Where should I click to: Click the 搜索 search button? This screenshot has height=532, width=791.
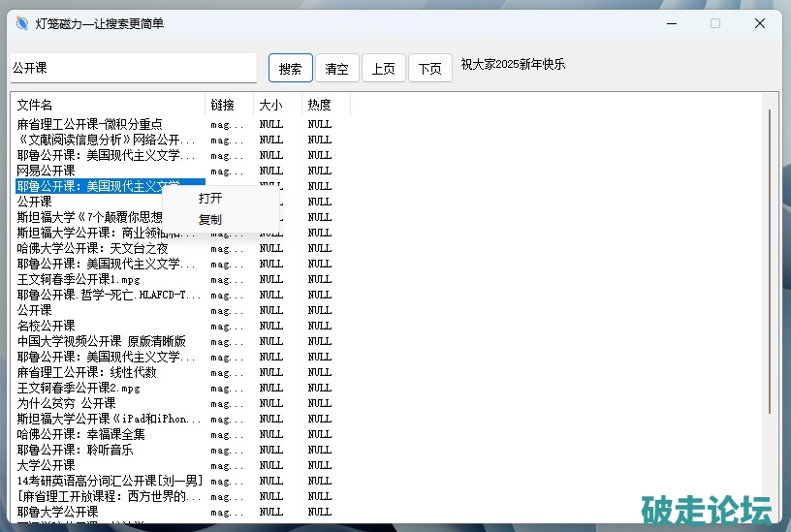(x=290, y=69)
